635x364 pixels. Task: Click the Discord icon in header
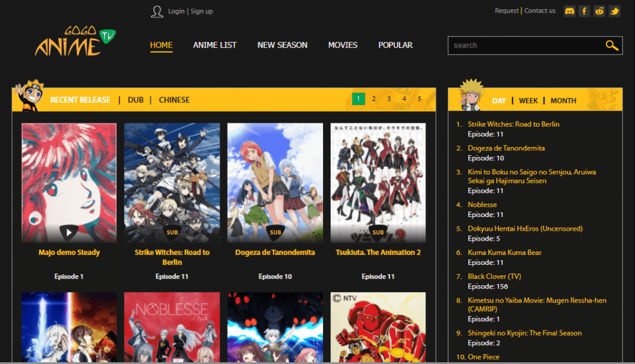569,11
